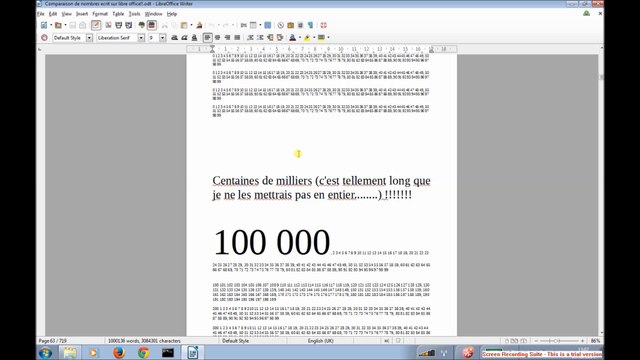Click word count status field
The image size is (640, 360).
[144, 341]
